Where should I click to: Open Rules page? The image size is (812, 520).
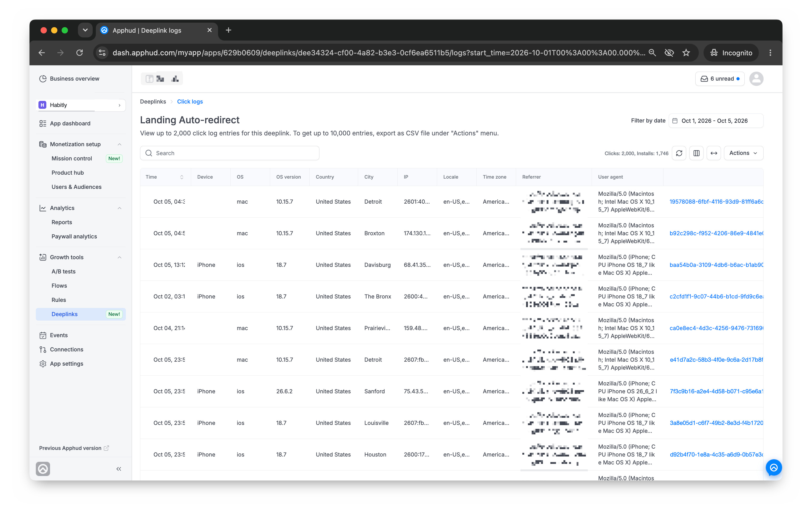tap(59, 300)
